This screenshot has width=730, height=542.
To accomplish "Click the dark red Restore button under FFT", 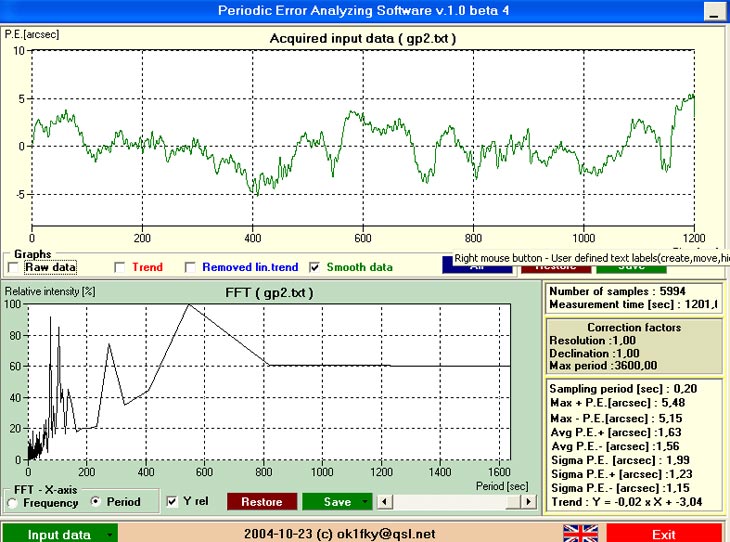I will (x=262, y=502).
